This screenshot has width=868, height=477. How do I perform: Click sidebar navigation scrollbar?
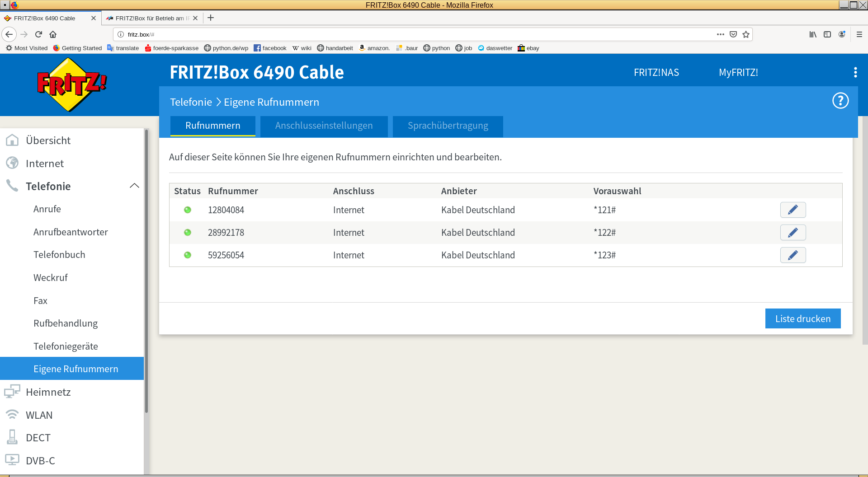point(146,271)
